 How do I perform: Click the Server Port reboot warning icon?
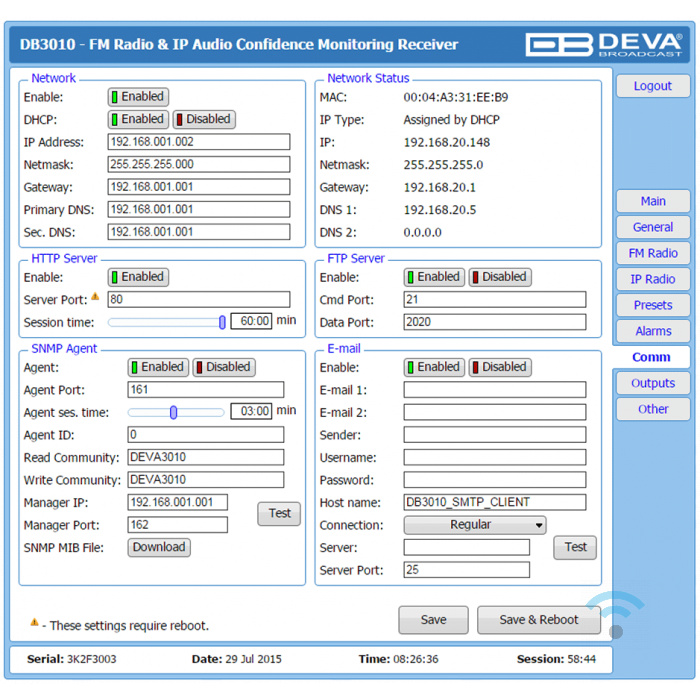click(97, 298)
